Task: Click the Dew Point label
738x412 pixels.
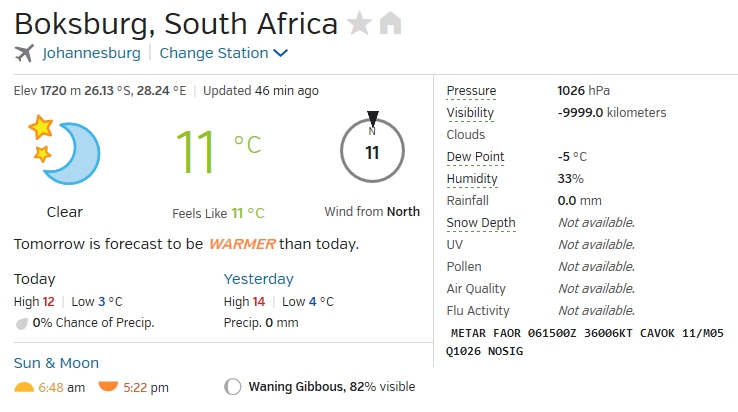Action: (475, 157)
